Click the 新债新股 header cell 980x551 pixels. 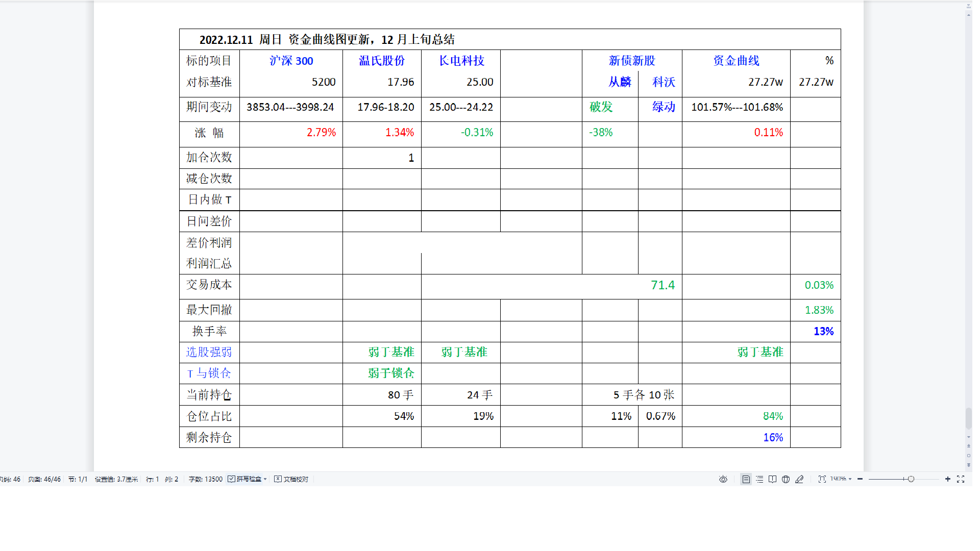point(632,61)
